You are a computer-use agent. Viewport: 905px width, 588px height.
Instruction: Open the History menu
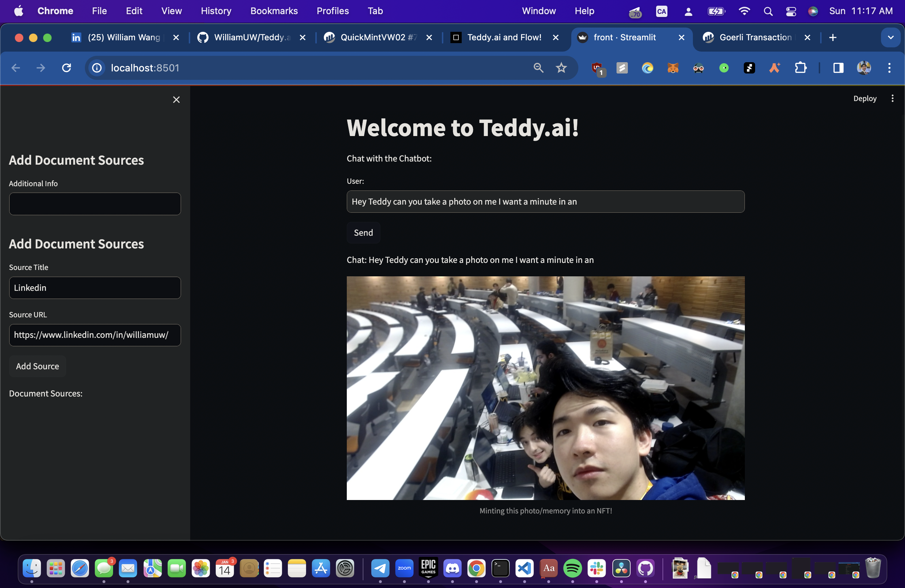tap(216, 11)
